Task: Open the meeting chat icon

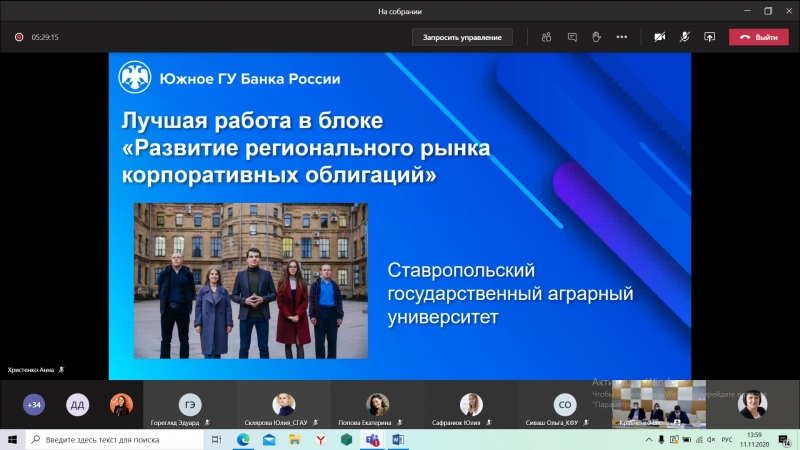Action: [572, 37]
